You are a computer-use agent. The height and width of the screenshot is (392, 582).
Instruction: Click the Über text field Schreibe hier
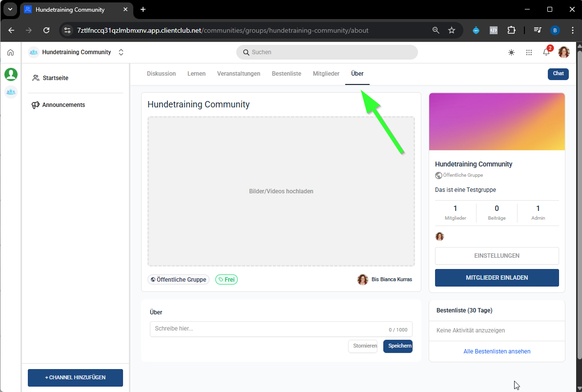(281, 329)
